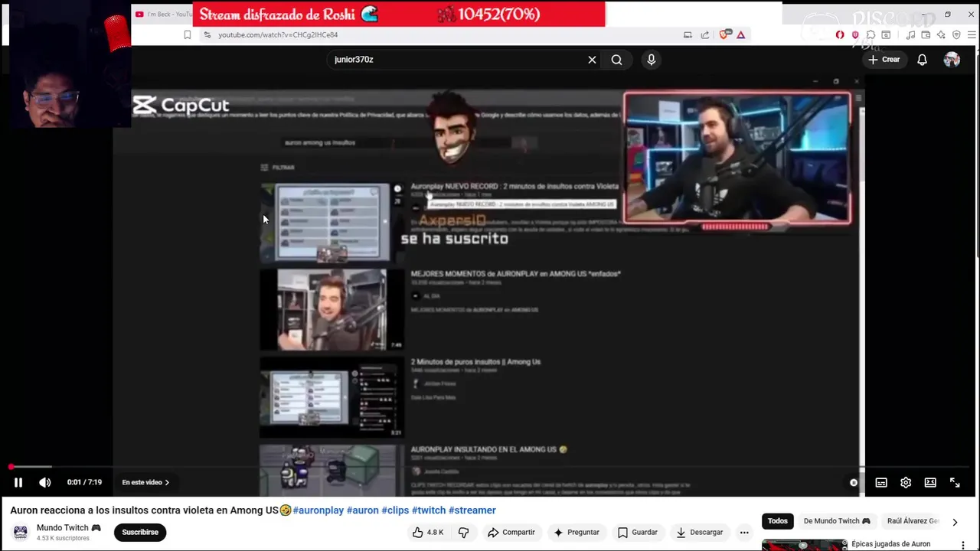Open the #twitch hashtag
The width and height of the screenshot is (980, 551).
tap(429, 510)
